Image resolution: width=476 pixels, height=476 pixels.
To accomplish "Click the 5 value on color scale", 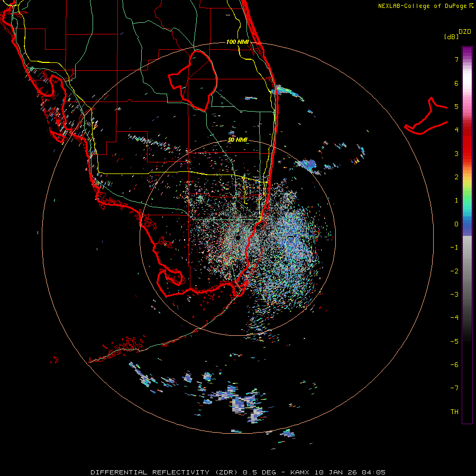I will pyautogui.click(x=456, y=106).
